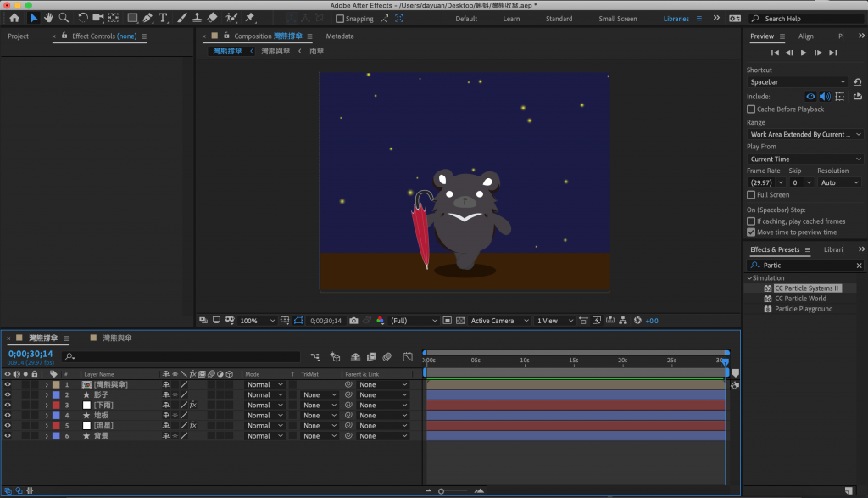The image size is (868, 498).
Task: Click the Show Channel color icon
Action: pos(381,321)
